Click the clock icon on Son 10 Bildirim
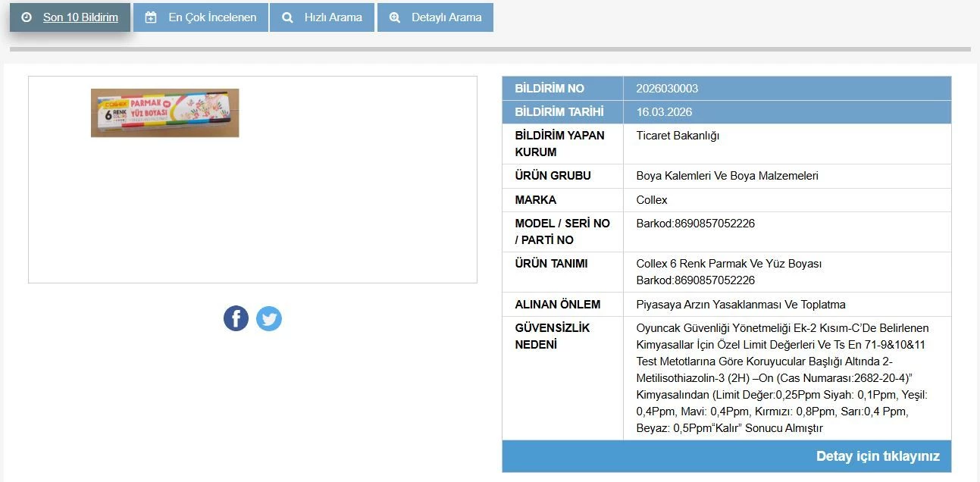Screen dimensions: 980x482 (x=27, y=17)
